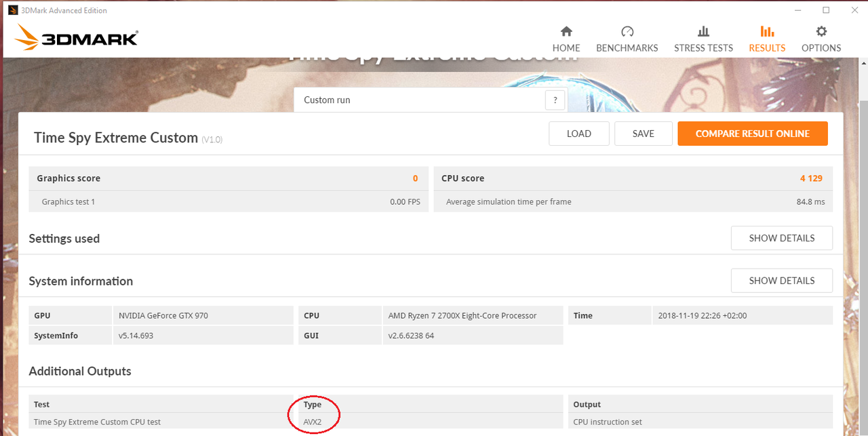Open the BENCHMARKS tab

point(627,39)
